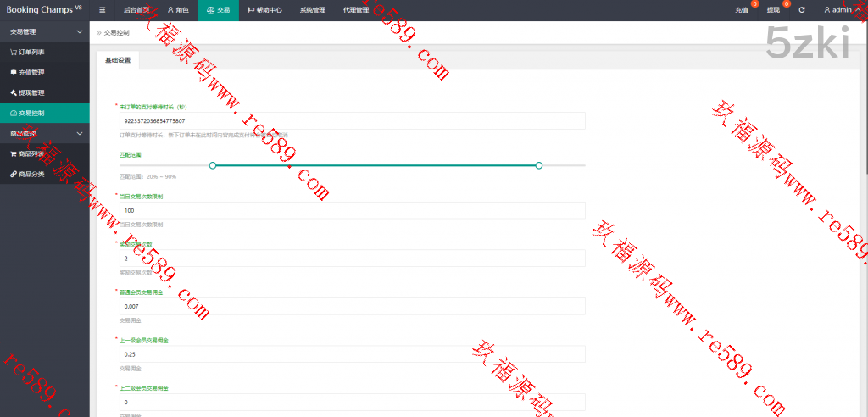Click the 充值 notification button in header
Viewport: 868px width, 417px height.
[742, 10]
